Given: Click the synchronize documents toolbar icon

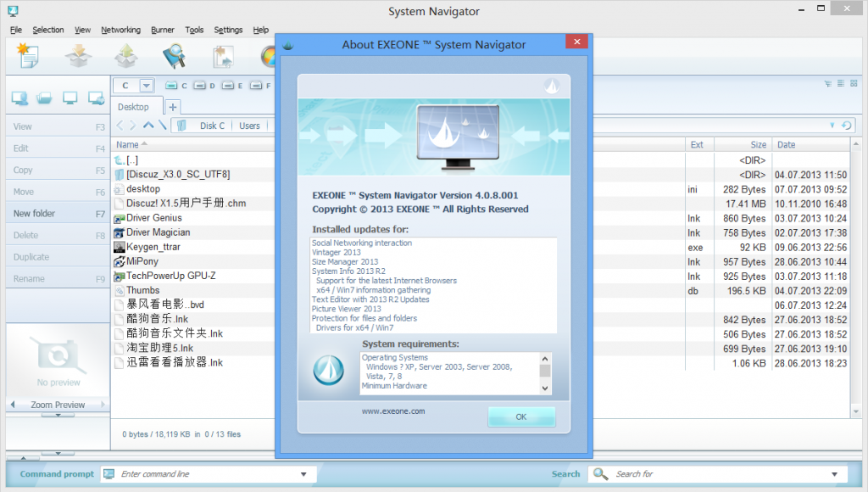Looking at the screenshot, I should [x=223, y=57].
